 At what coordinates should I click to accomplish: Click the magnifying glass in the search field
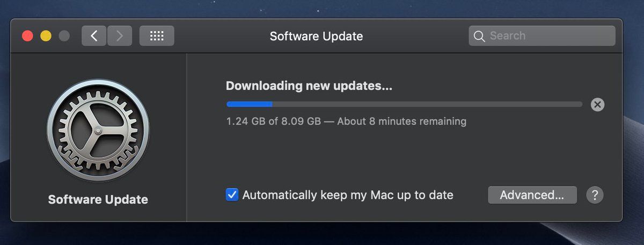(479, 36)
